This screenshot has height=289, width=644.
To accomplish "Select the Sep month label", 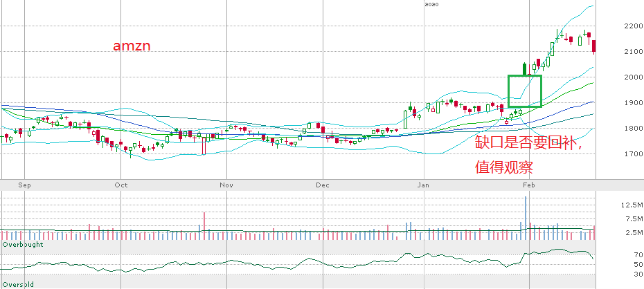I will coord(25,185).
